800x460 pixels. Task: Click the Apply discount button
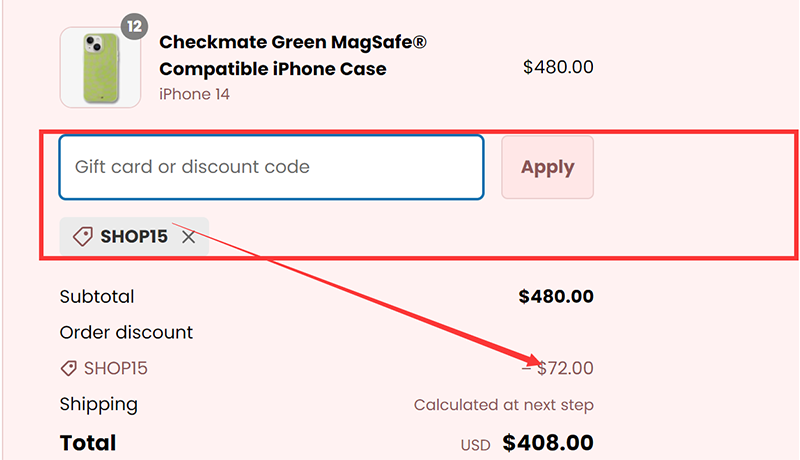click(547, 167)
